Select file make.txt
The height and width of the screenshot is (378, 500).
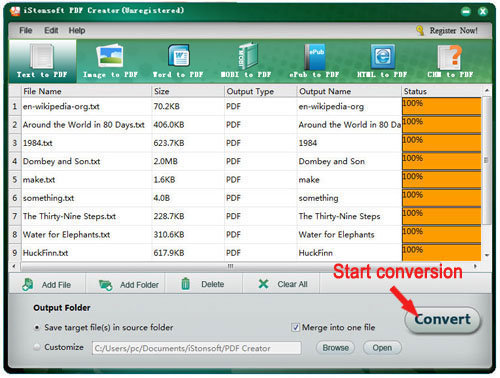(39, 180)
